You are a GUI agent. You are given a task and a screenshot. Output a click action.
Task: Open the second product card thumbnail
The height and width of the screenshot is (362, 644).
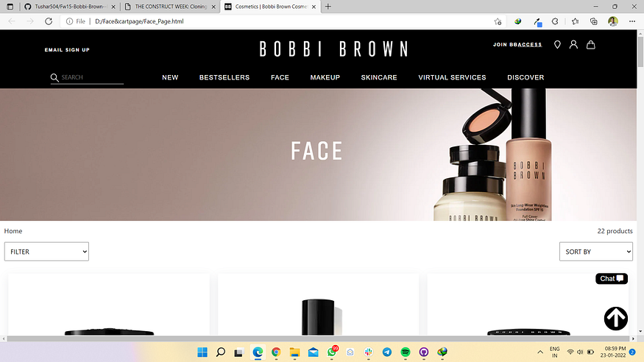(318, 305)
